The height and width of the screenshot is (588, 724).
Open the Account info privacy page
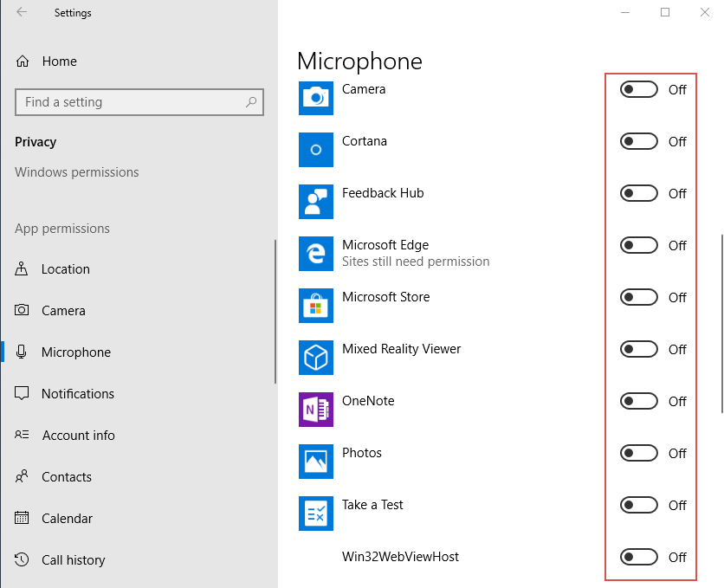(x=139, y=436)
